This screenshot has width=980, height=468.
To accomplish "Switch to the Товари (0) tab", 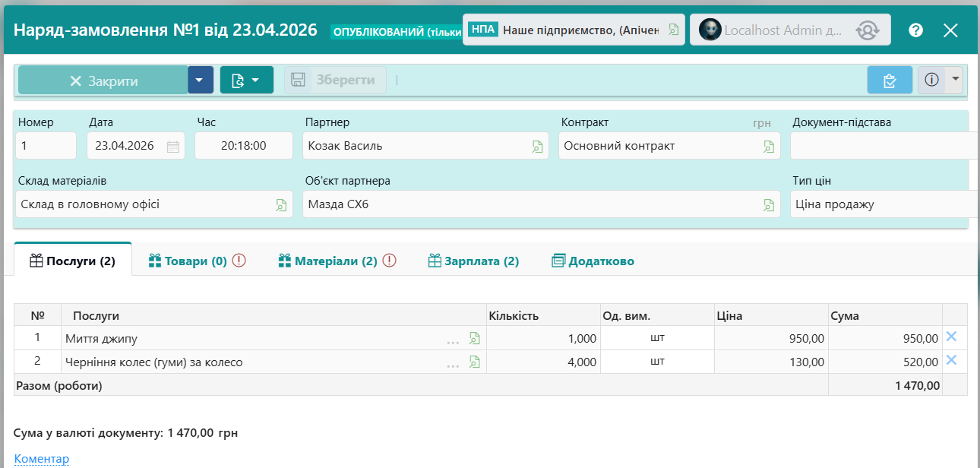I will pyautogui.click(x=197, y=261).
